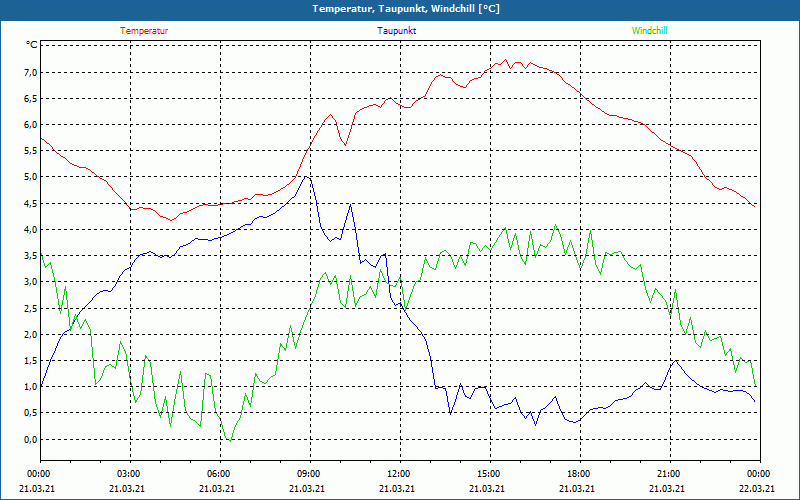The height and width of the screenshot is (500, 800).
Task: Click the 09:00 time label
Action: [310, 474]
